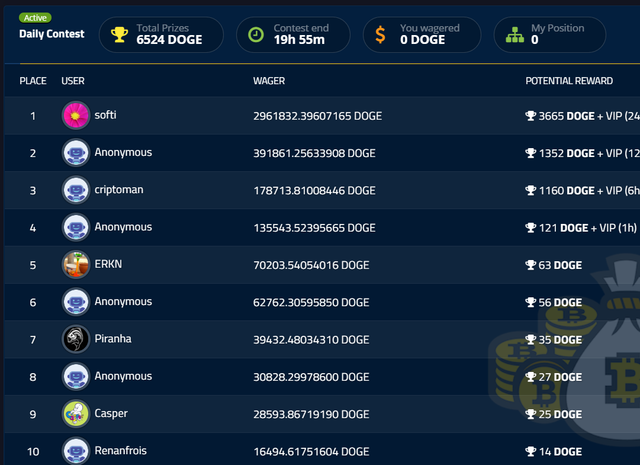Click the green hierarchy icon beside My Position
The height and width of the screenshot is (465, 640).
515,35
